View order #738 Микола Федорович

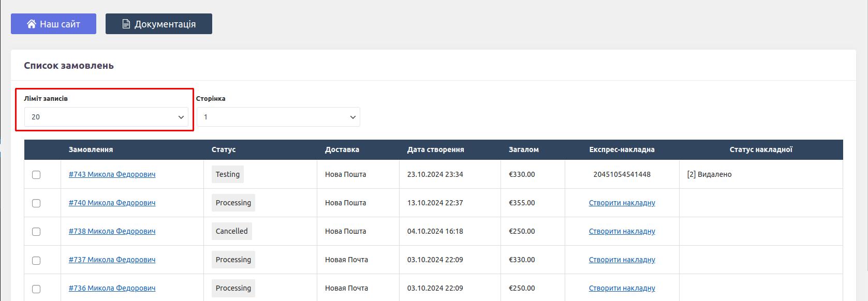click(112, 231)
